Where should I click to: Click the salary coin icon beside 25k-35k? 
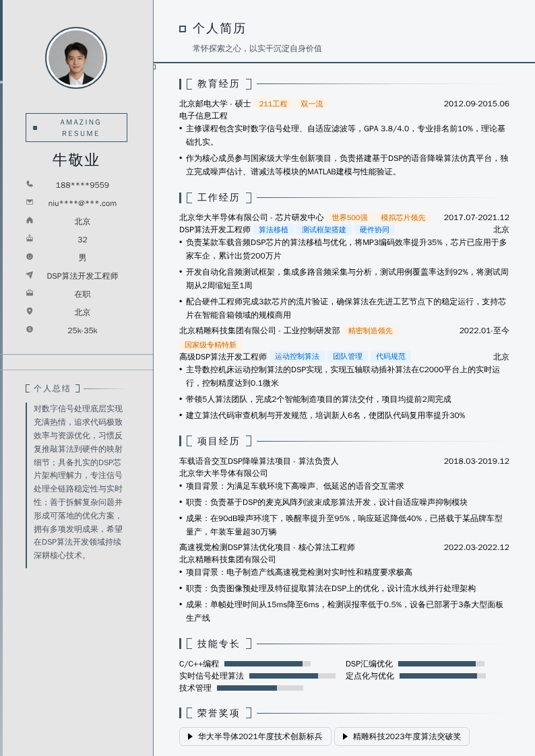tap(30, 329)
